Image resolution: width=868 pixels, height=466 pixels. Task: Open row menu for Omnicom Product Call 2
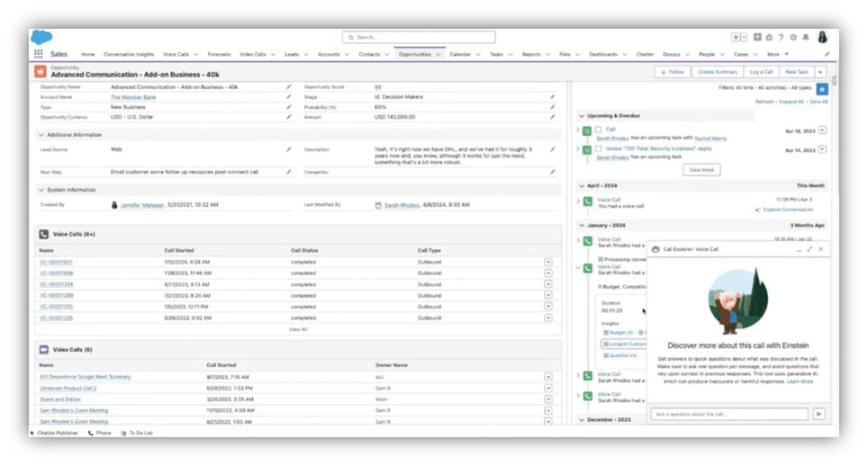548,388
